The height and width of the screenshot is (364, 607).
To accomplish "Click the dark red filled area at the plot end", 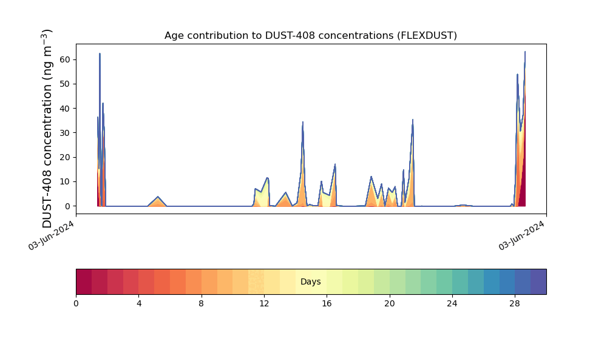I will click(x=522, y=186).
